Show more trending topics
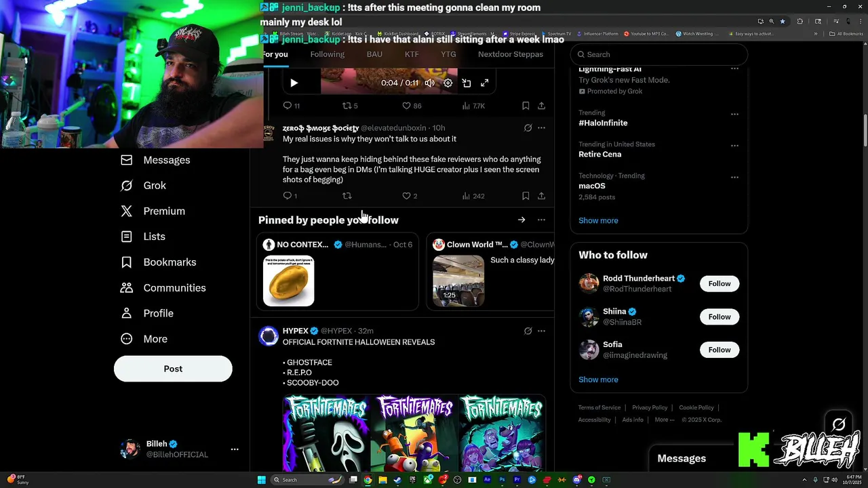Screen dimensions: 868x488 click(x=598, y=220)
